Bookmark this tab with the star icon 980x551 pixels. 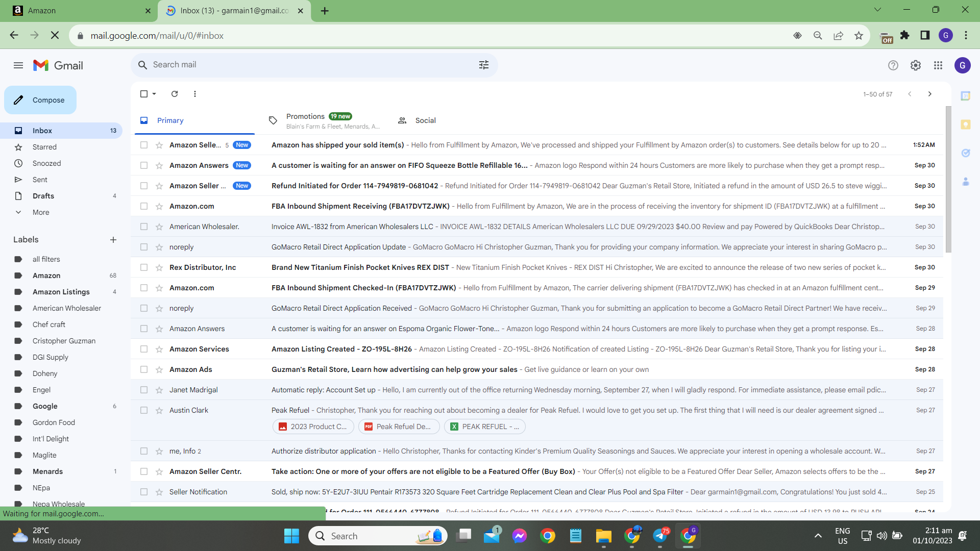point(859,36)
